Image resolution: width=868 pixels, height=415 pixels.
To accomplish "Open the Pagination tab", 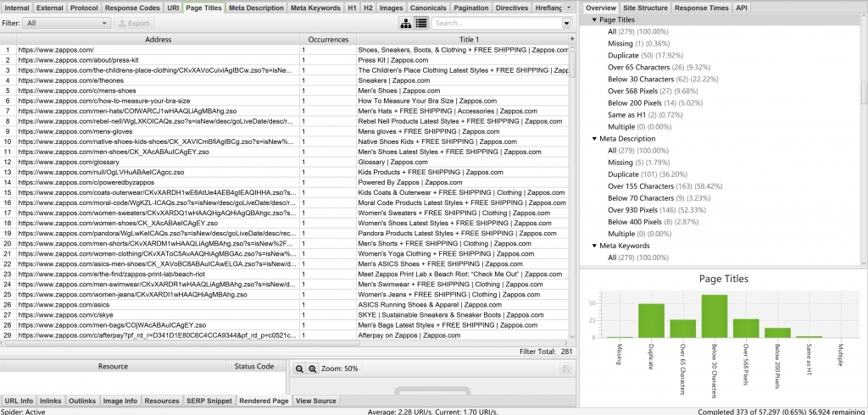I will (x=470, y=8).
